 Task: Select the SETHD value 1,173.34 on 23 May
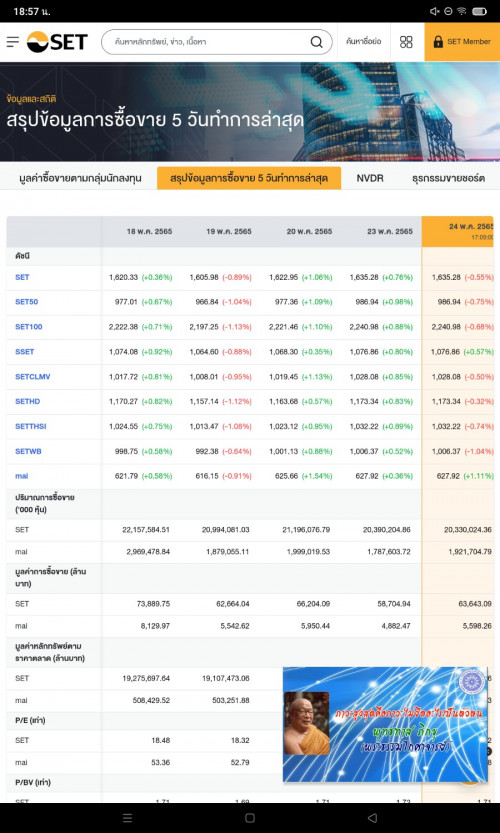[x=364, y=402]
